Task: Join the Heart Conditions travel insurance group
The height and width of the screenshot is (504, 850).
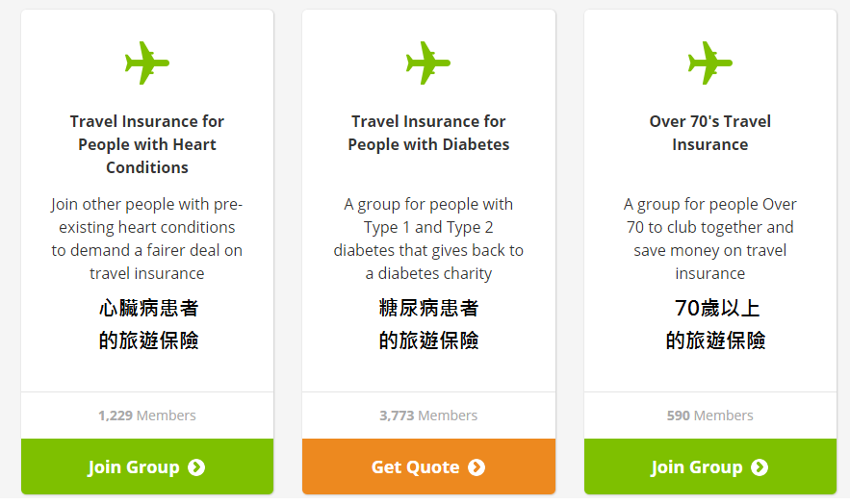Action: pyautogui.click(x=147, y=466)
